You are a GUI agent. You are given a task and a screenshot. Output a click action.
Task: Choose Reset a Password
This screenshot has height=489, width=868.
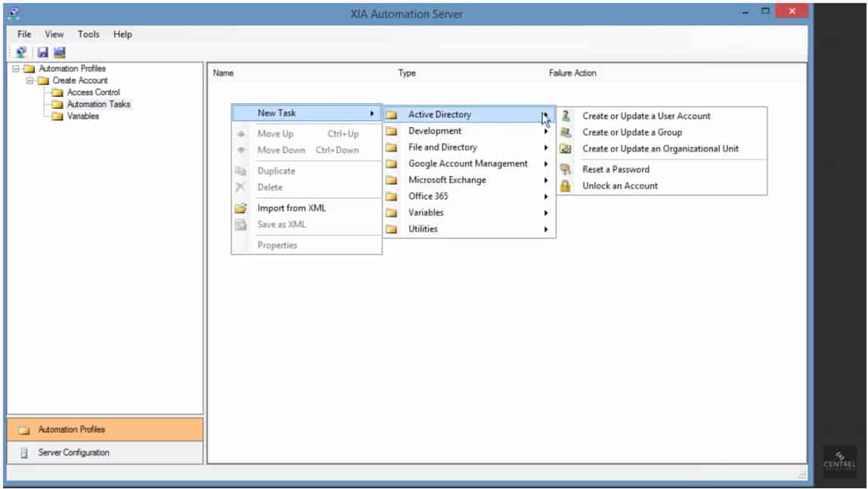point(662,169)
